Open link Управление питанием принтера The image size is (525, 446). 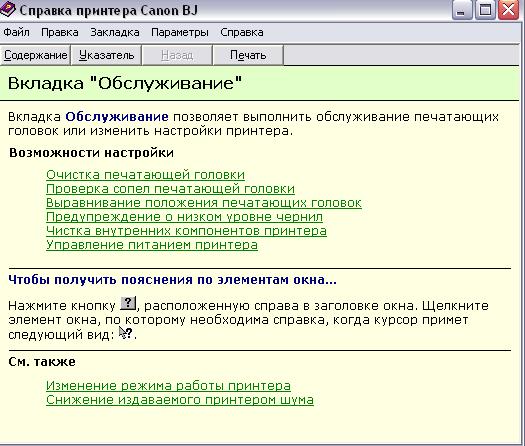[152, 245]
